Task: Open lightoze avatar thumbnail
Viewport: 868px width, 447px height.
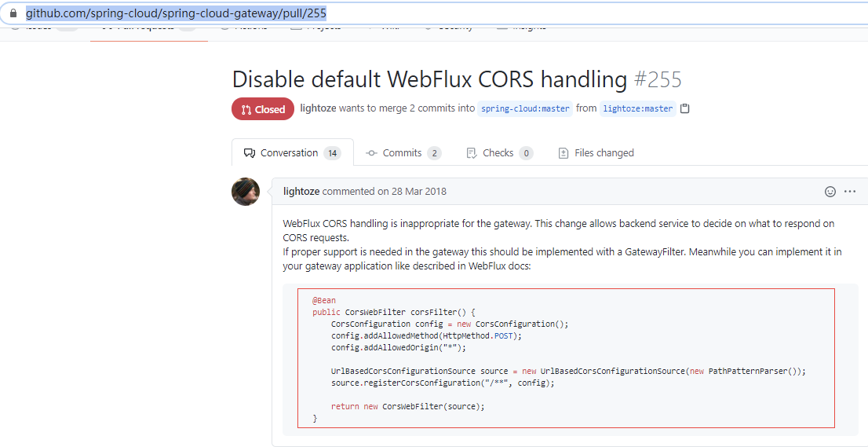Action: (246, 192)
